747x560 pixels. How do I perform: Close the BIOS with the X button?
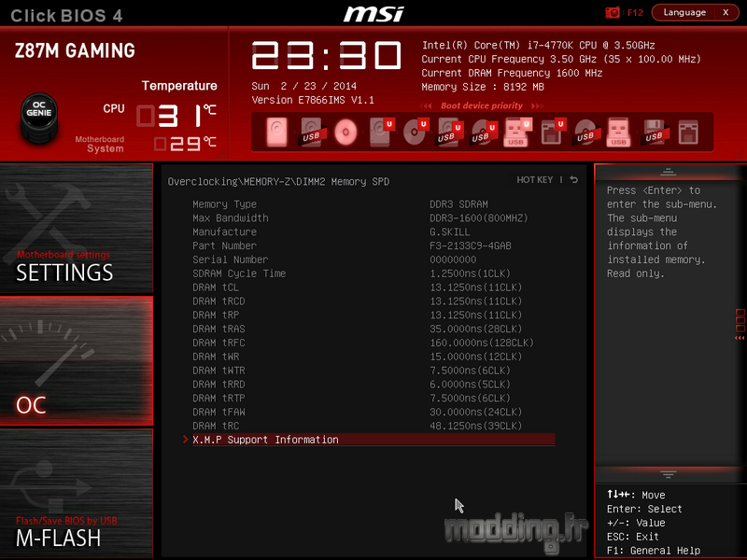[726, 12]
